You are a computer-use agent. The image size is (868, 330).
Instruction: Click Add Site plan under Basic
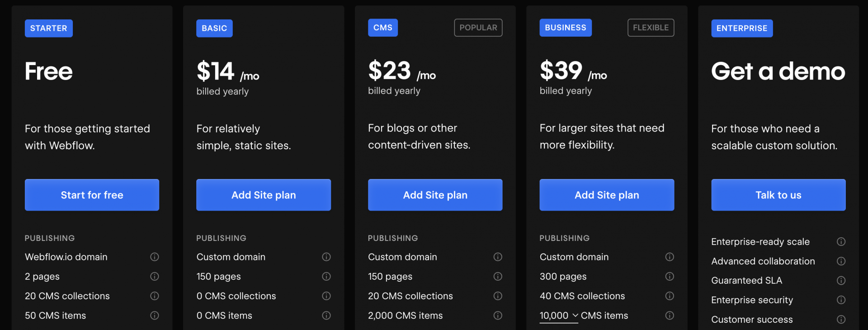pyautogui.click(x=264, y=195)
